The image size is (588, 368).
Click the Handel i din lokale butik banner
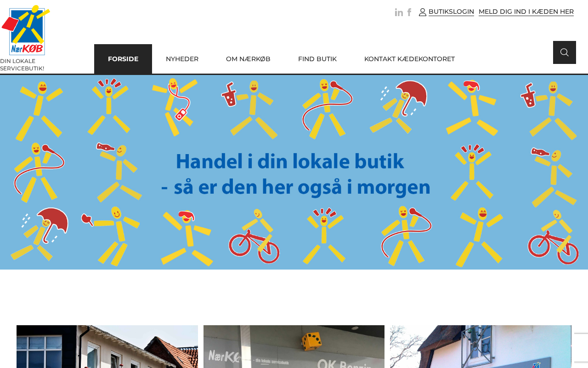click(x=294, y=172)
